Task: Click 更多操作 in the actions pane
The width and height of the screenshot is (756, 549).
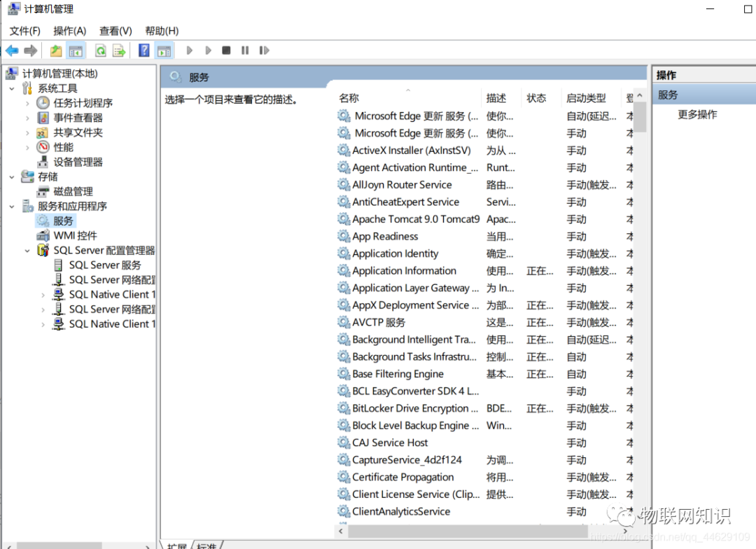Action: point(697,114)
